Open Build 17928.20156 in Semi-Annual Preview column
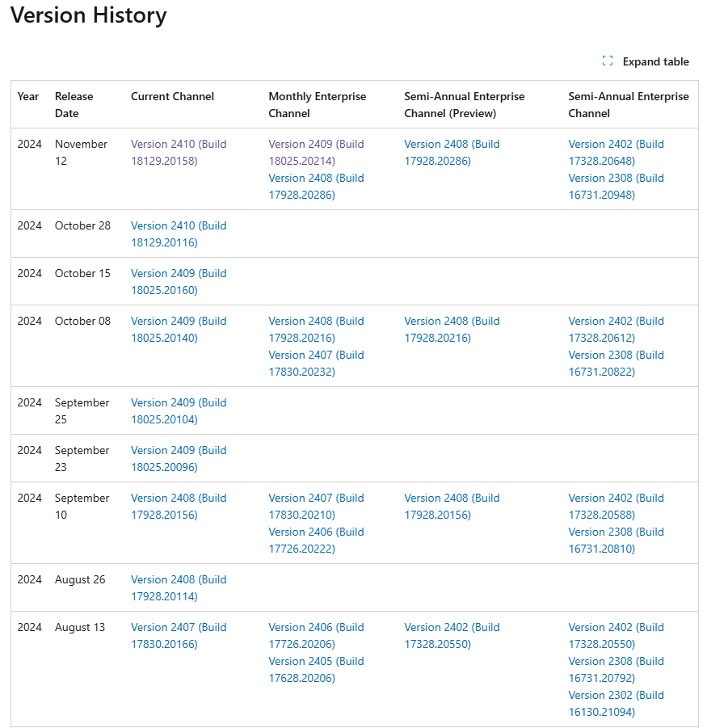Screen dimensions: 707x728 click(452, 506)
